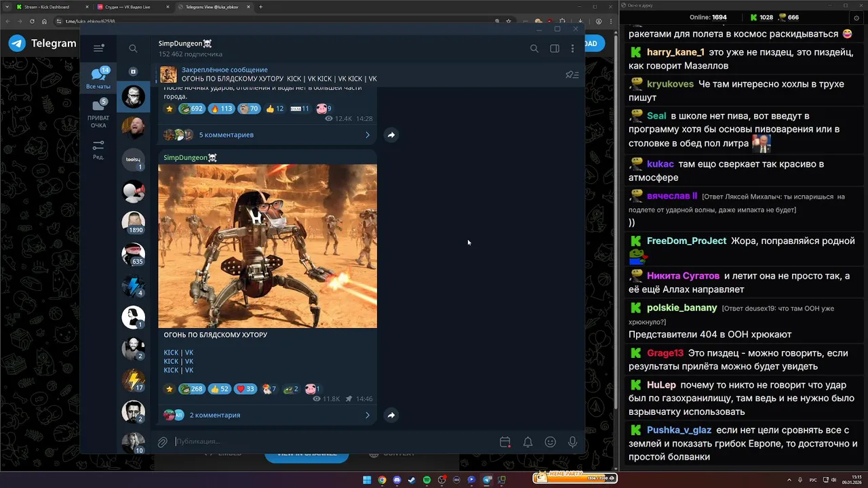Open the emoji picker smiley
This screenshot has width=868, height=488.
(x=551, y=442)
